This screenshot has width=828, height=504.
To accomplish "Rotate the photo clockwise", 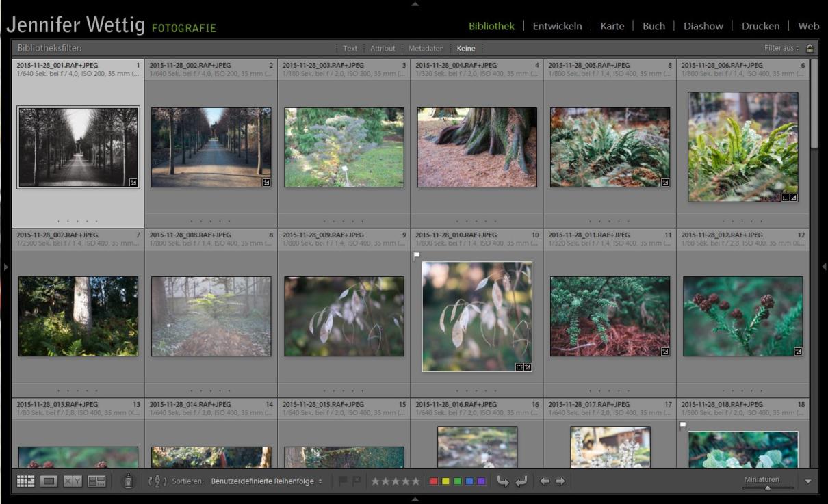I will click(521, 481).
